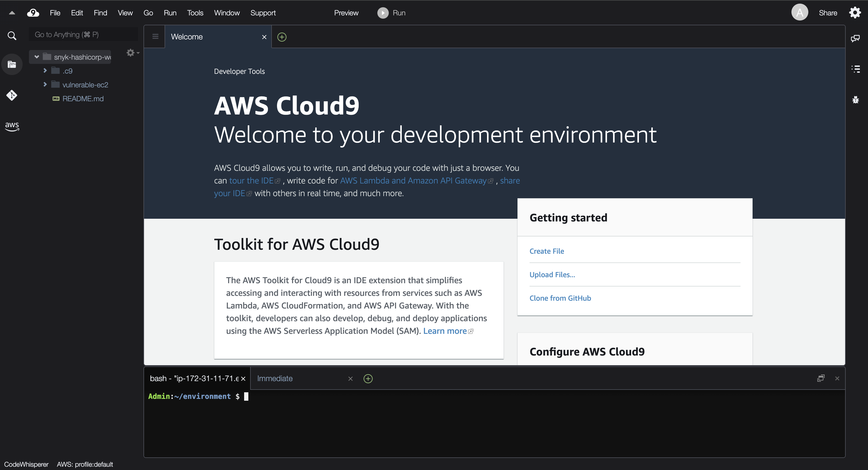Maximize the terminal panel icon
The image size is (868, 470).
pyautogui.click(x=821, y=378)
